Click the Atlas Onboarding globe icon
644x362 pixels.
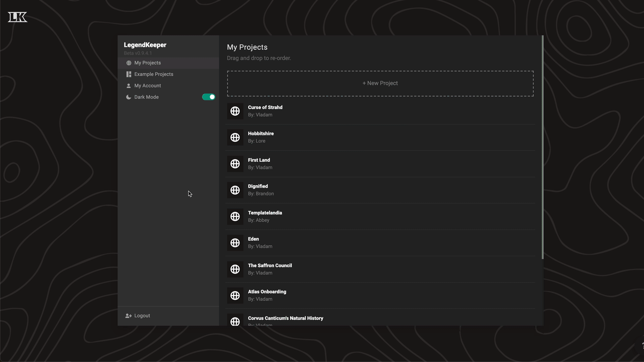[x=235, y=296]
